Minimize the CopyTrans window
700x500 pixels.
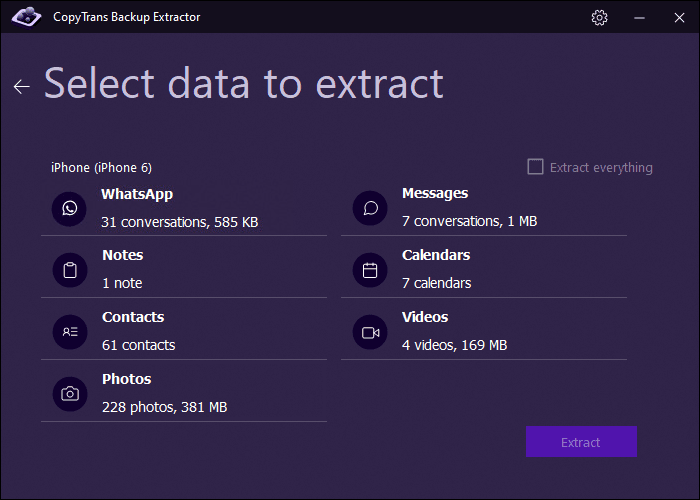tap(639, 17)
